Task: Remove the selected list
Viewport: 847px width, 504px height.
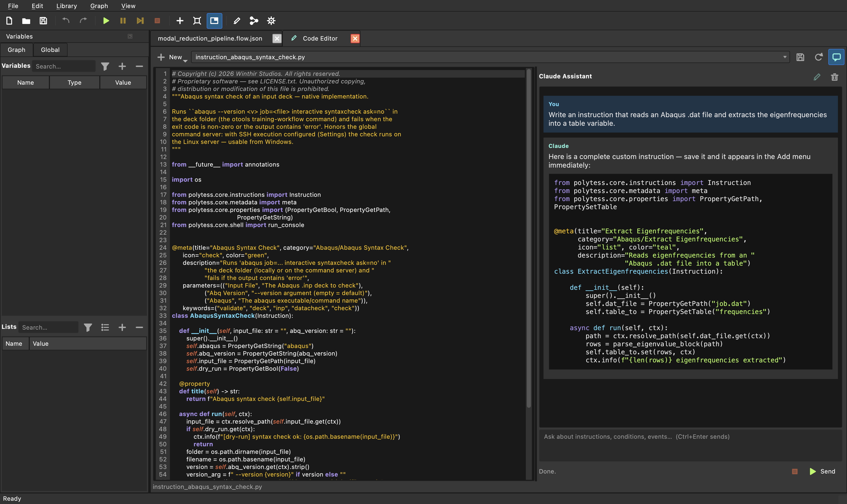Action: click(x=139, y=327)
